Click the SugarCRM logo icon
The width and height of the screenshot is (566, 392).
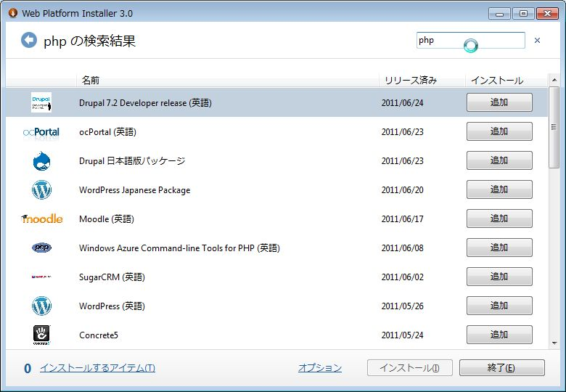[x=41, y=277]
